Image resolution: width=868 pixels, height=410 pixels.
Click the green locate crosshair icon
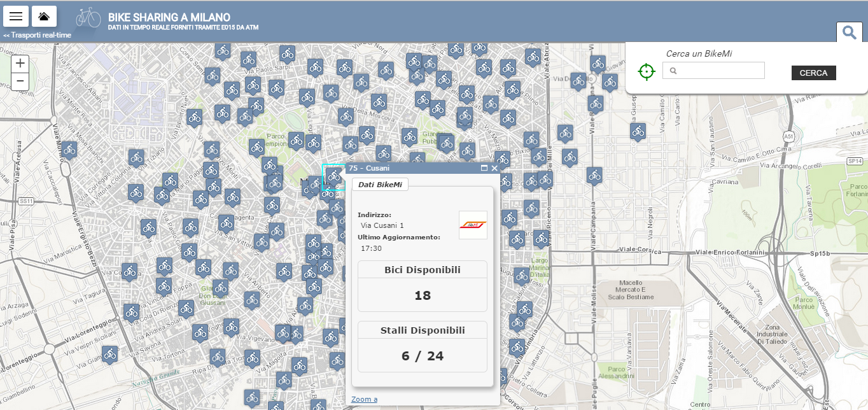647,71
